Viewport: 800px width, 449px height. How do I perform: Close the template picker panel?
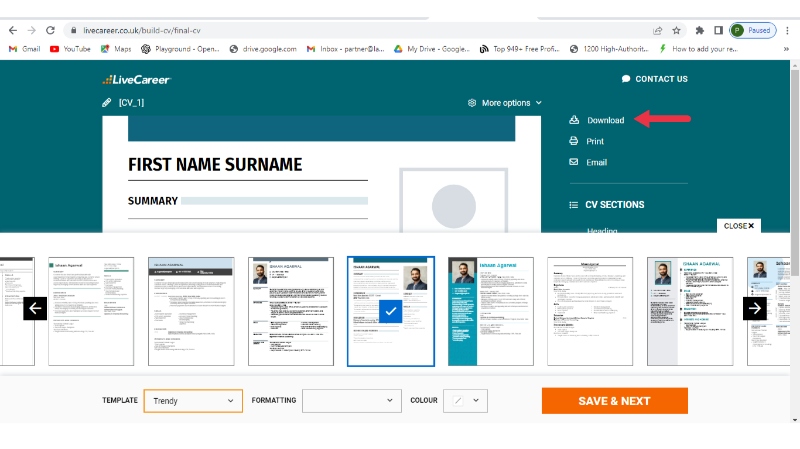[x=739, y=226]
